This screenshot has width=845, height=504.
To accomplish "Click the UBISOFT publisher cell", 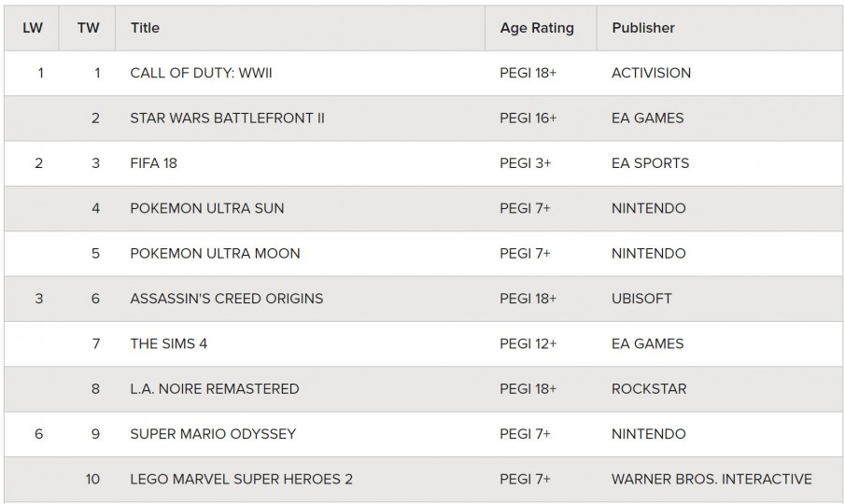I will (641, 299).
